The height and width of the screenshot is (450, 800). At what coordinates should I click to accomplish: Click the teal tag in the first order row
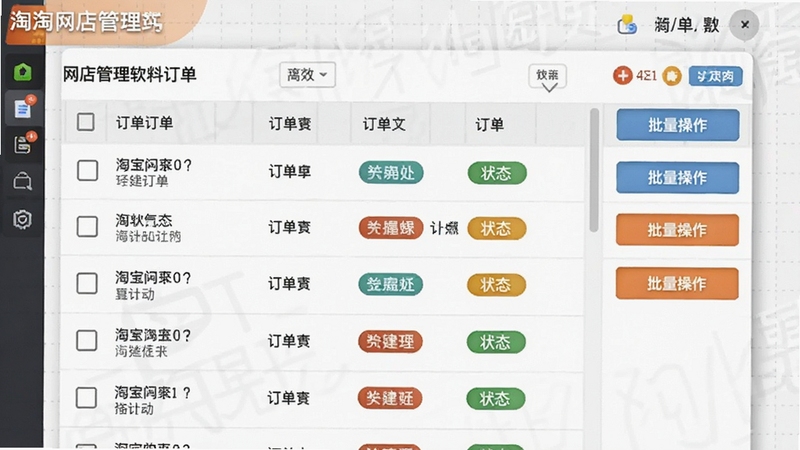click(391, 172)
